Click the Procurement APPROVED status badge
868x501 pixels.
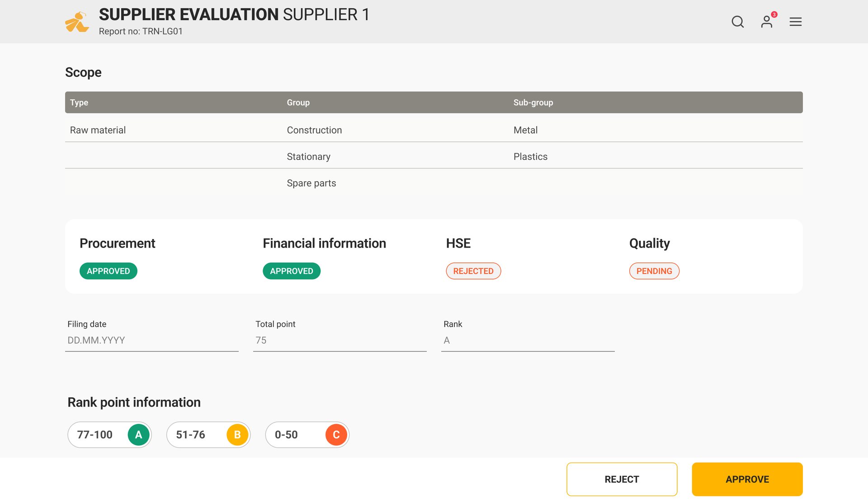tap(108, 271)
